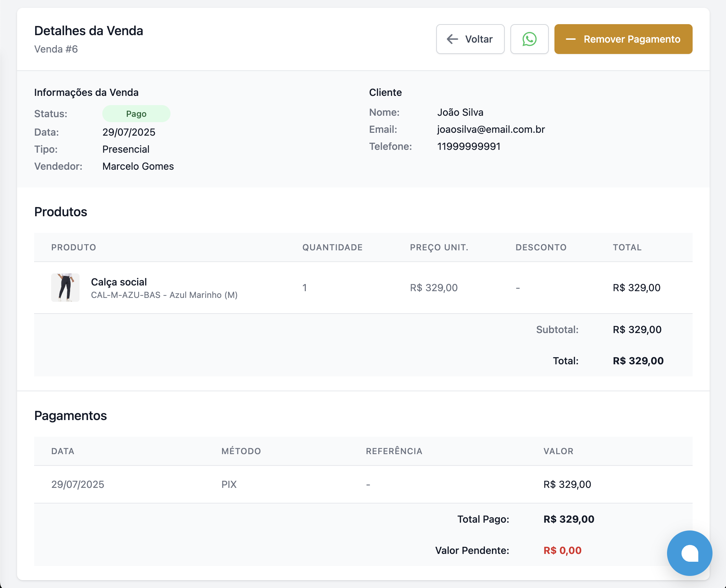Open the WhatsApp share button
This screenshot has width=726, height=588.
[529, 39]
